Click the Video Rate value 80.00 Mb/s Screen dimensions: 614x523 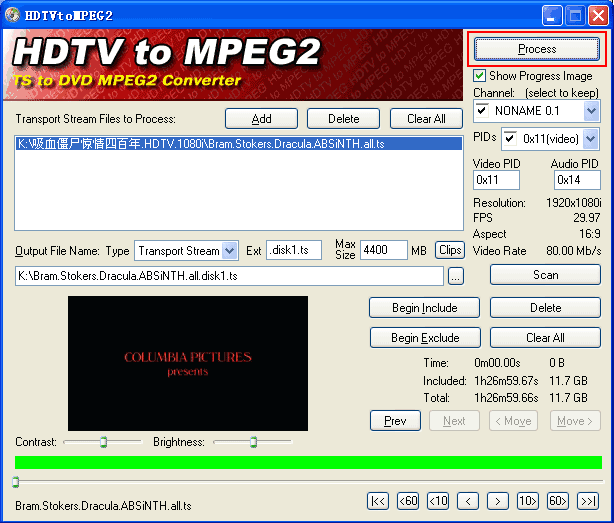(x=574, y=251)
